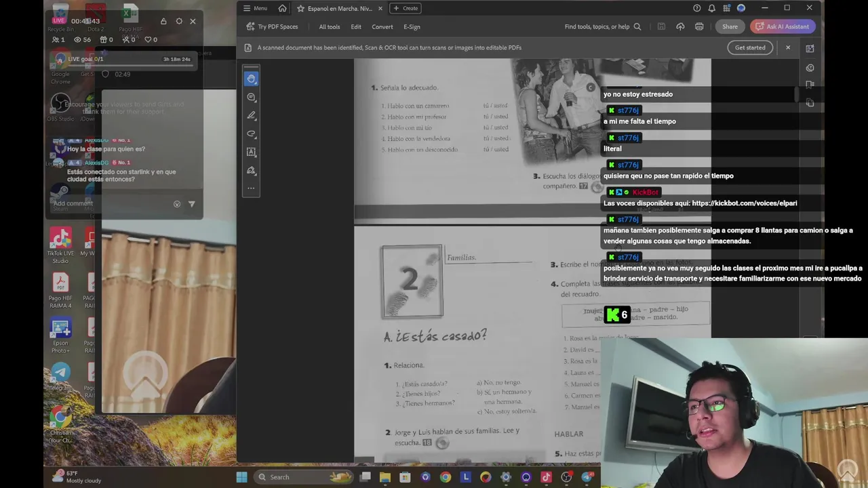868x488 pixels.
Task: Open All tools menu
Action: 330,26
